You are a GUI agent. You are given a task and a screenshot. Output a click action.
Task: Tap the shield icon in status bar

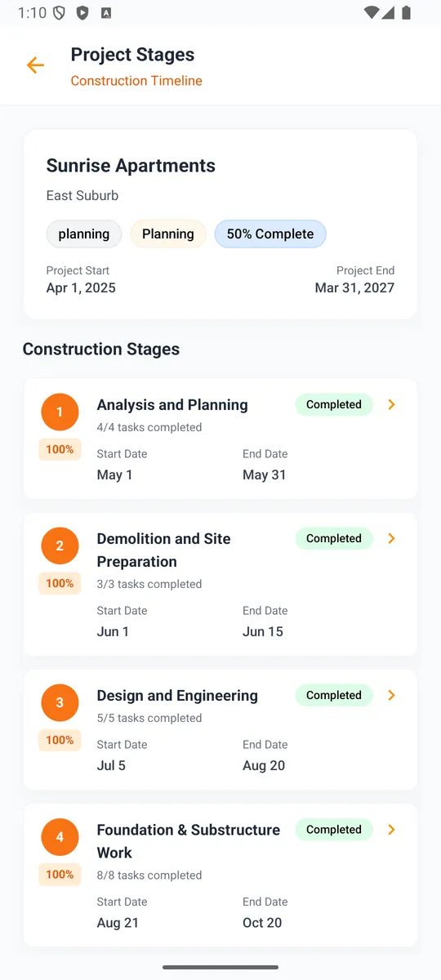pyautogui.click(x=59, y=12)
